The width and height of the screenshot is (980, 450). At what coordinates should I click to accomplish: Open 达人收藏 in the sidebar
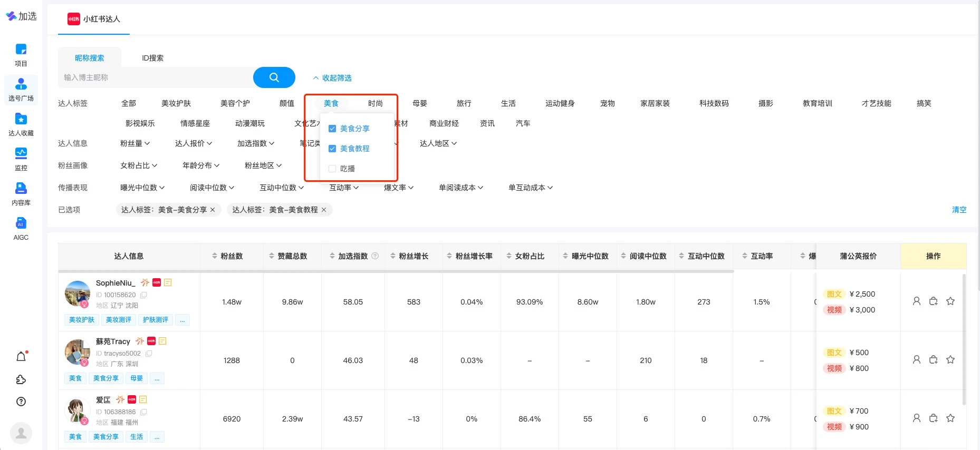21,124
